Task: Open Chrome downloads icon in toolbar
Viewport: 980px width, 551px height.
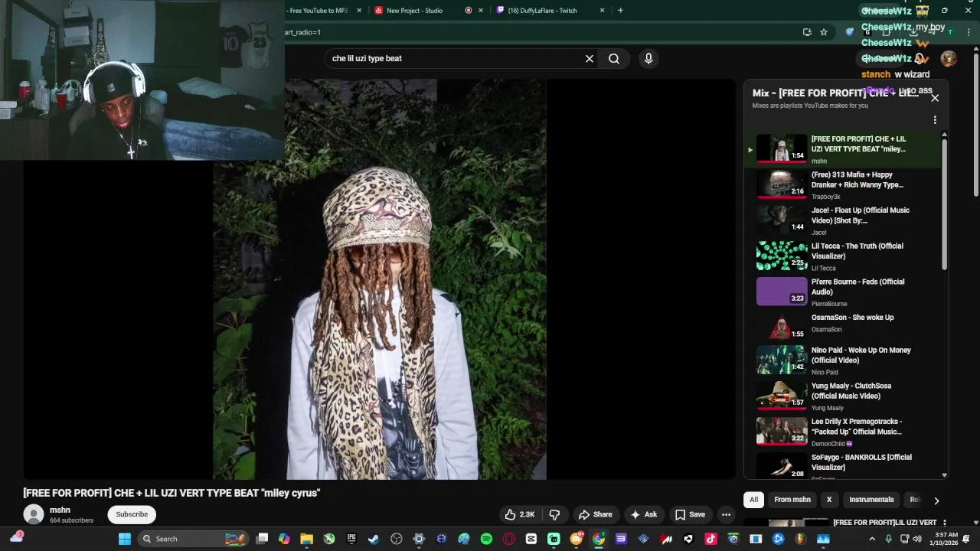Action: [x=913, y=32]
